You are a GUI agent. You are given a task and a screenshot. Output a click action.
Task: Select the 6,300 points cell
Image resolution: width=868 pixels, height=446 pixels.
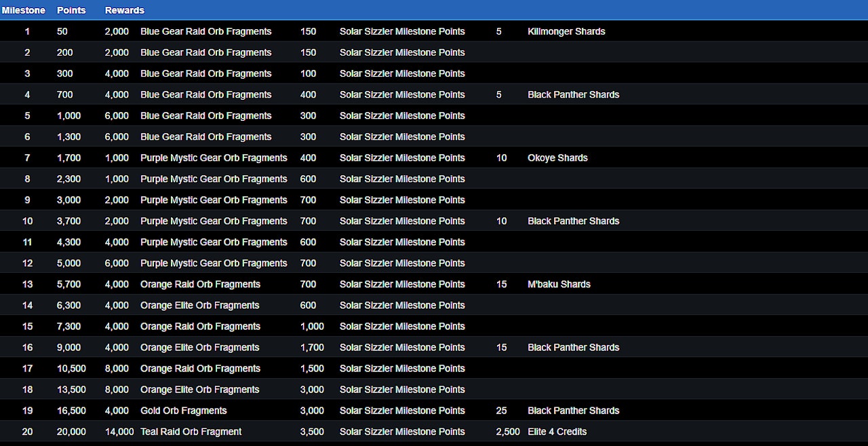[68, 305]
